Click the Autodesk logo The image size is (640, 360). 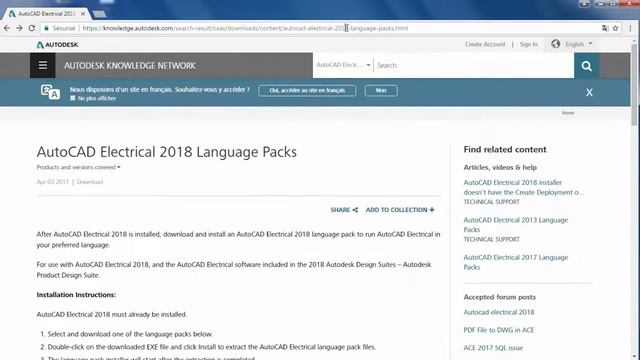point(58,44)
